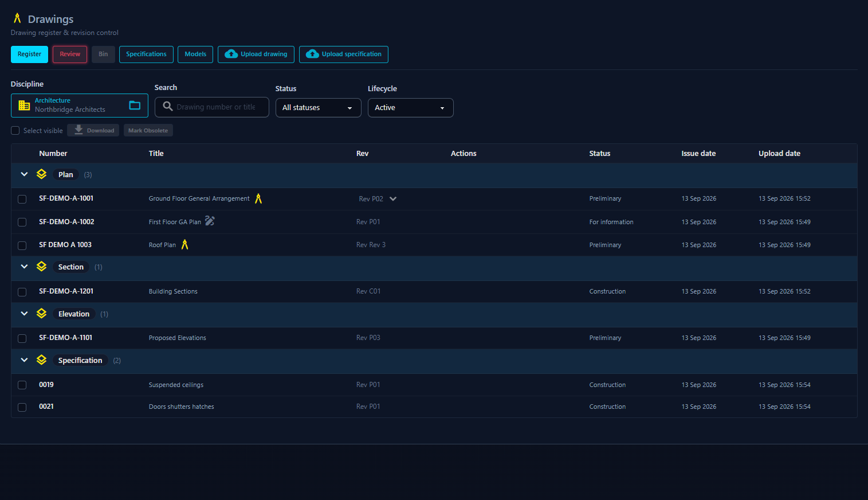This screenshot has width=868, height=500.
Task: Tick the Select visible checkbox
Action: point(15,131)
